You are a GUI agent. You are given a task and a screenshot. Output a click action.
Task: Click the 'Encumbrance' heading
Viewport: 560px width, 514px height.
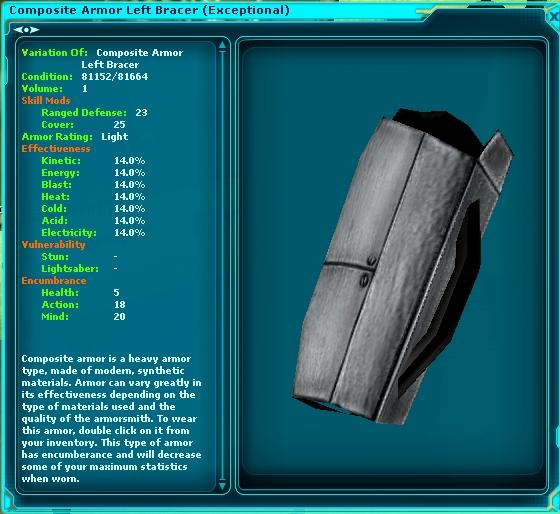pyautogui.click(x=54, y=281)
